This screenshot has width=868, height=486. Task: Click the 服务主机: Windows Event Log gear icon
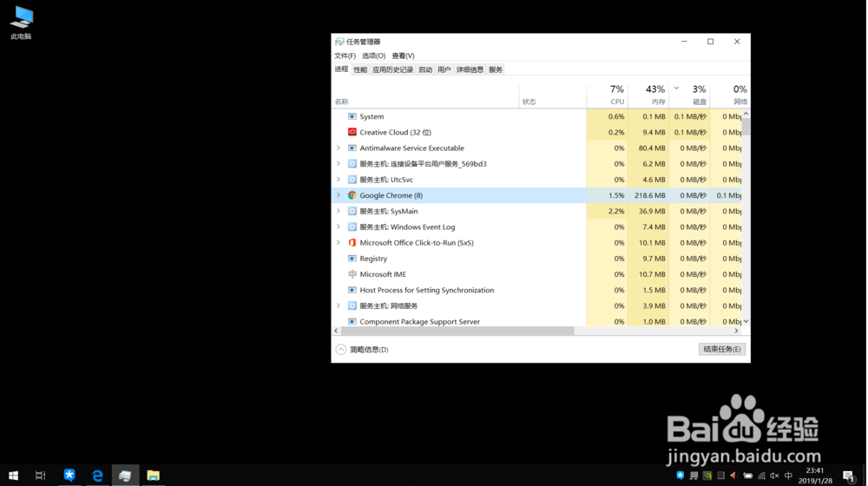(352, 227)
